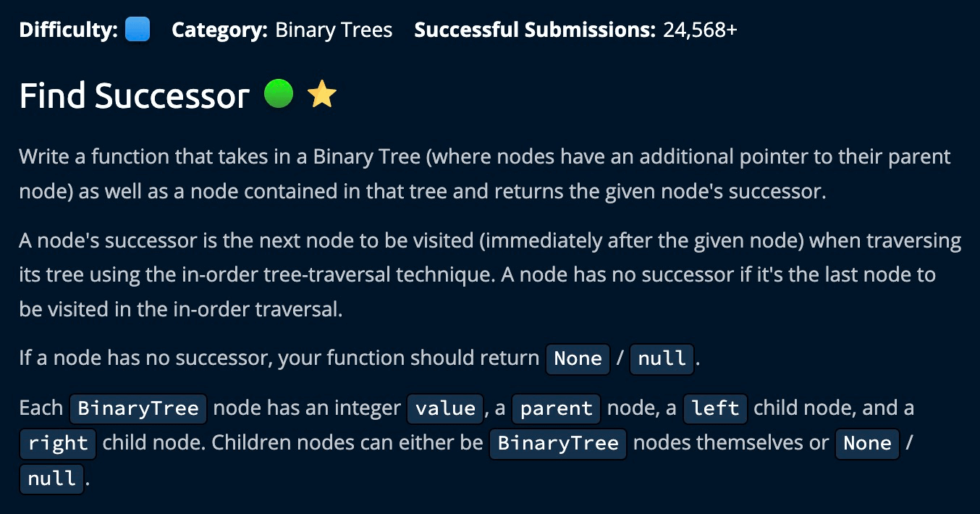Click the "BinaryTree" chip after "can either be"
This screenshot has height=514, width=980.
tap(558, 443)
